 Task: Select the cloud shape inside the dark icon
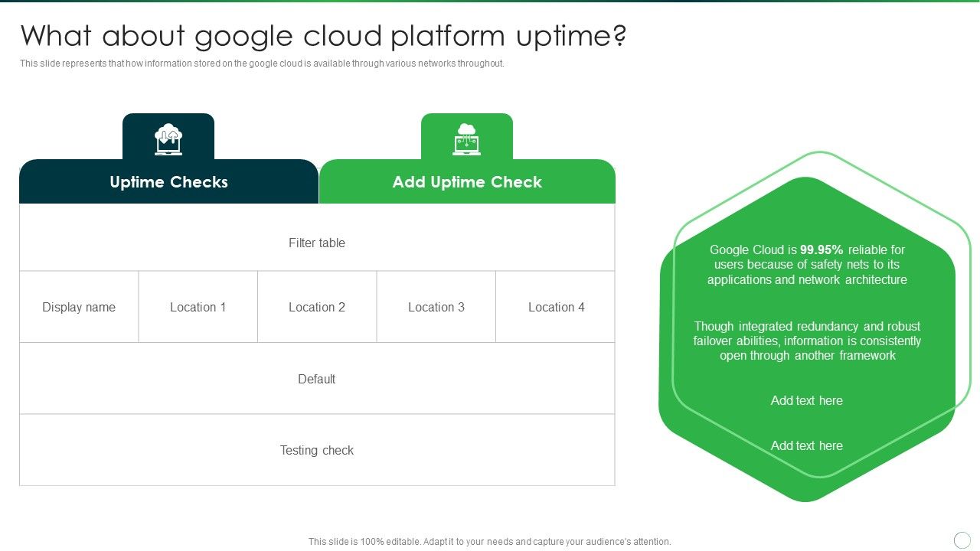click(x=167, y=133)
